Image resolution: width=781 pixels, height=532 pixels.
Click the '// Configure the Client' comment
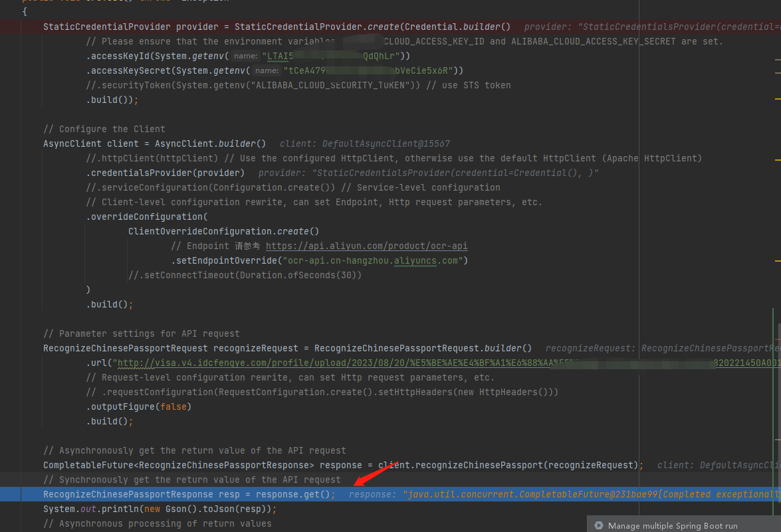click(x=104, y=129)
